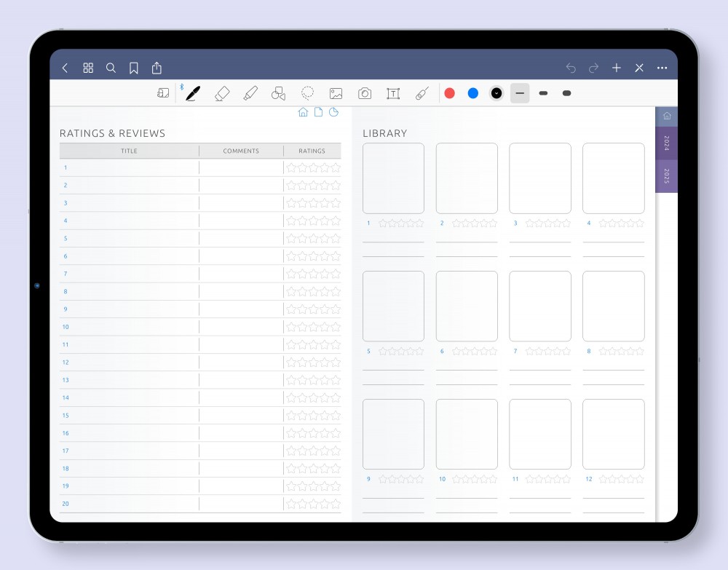The width and height of the screenshot is (728, 570).
Task: Select the thinnest stroke width
Action: point(520,93)
